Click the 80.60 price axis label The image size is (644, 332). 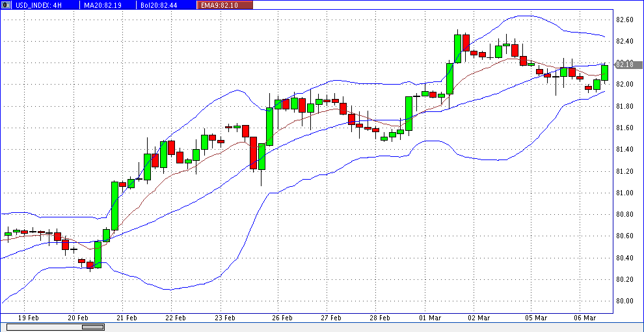pyautogui.click(x=624, y=236)
